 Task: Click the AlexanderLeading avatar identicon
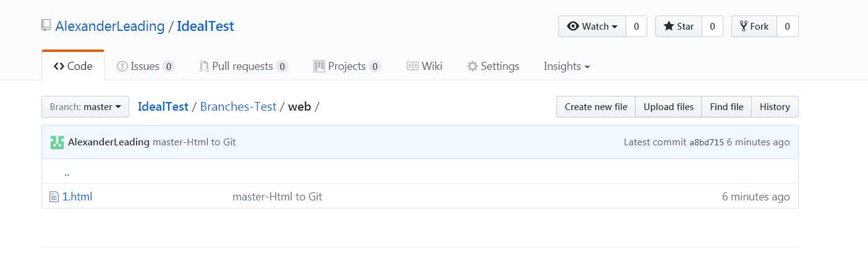57,142
